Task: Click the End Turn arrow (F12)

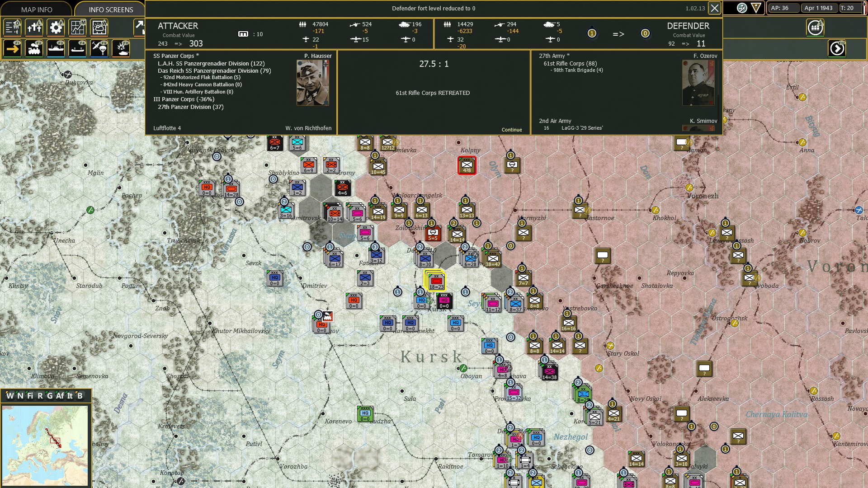Action: pos(837,48)
